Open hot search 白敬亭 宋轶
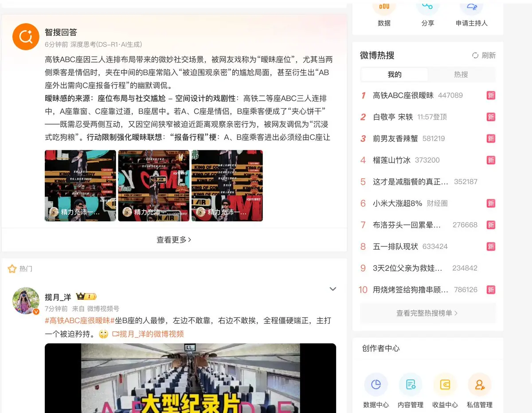This screenshot has height=413, width=532. [x=393, y=117]
